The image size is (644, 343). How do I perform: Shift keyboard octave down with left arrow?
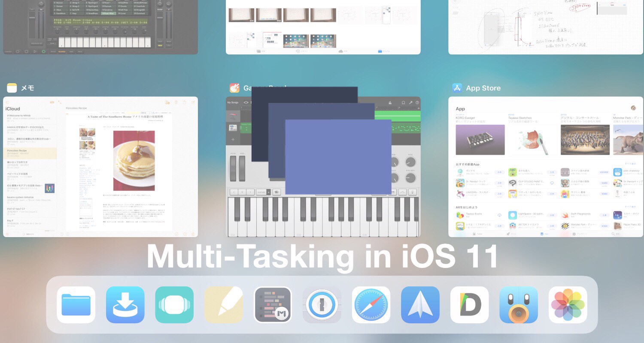tap(233, 192)
